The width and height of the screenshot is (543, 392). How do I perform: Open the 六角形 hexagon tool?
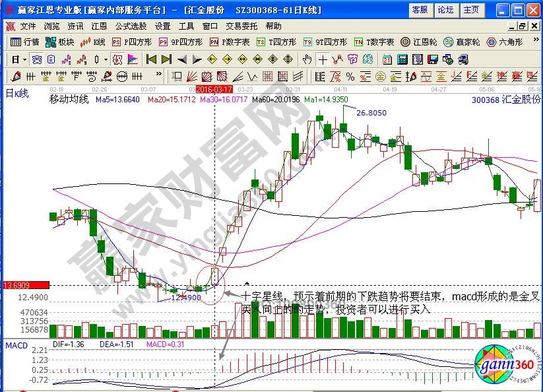coord(505,42)
